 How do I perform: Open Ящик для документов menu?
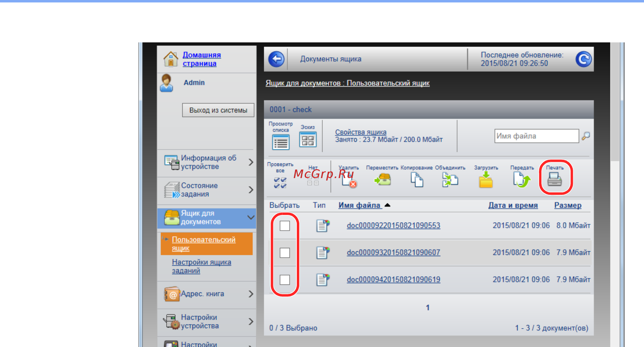pos(207,218)
